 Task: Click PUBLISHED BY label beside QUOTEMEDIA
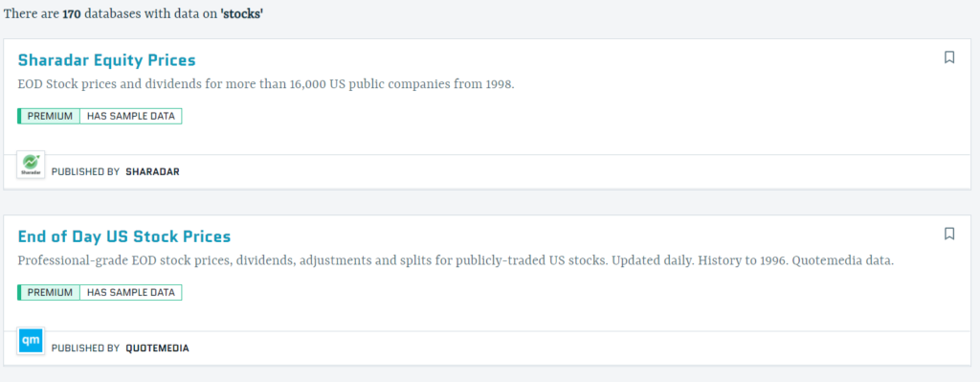85,348
